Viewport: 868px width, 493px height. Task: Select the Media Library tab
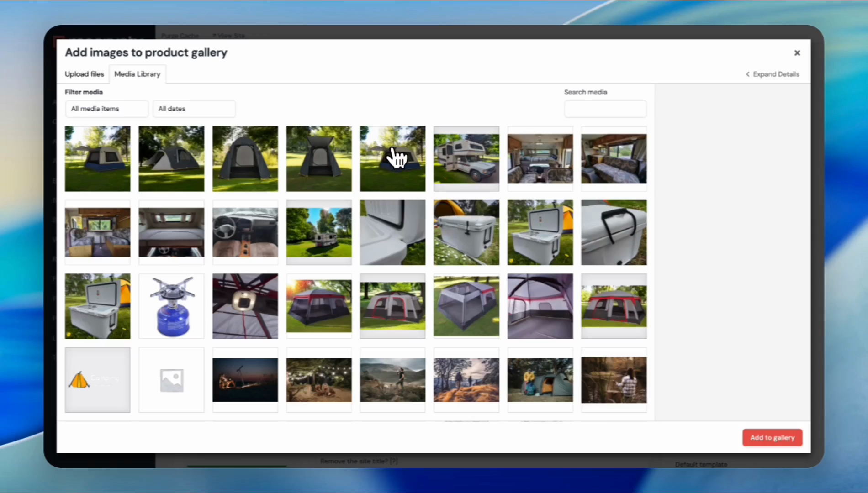coord(137,74)
